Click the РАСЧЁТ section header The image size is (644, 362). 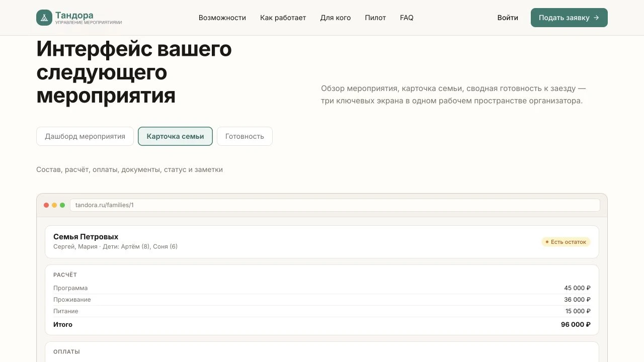click(x=65, y=275)
